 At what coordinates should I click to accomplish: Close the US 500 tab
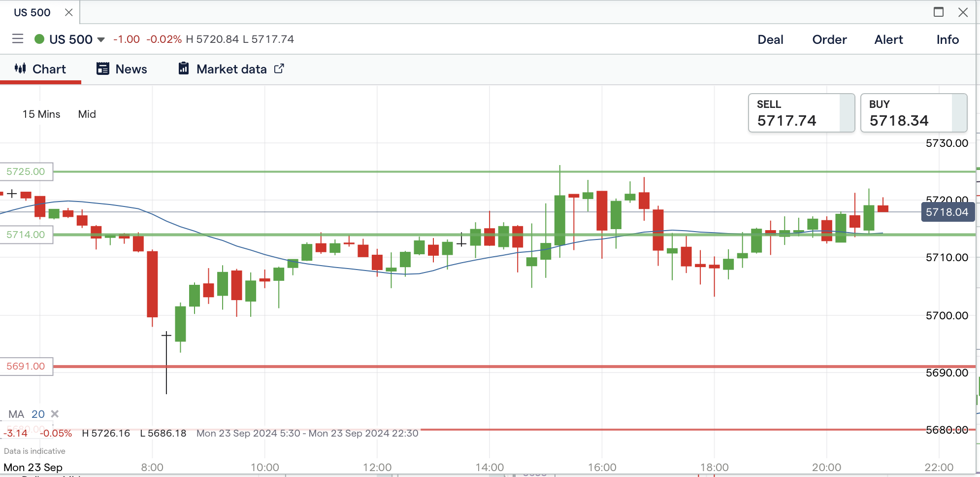click(69, 12)
